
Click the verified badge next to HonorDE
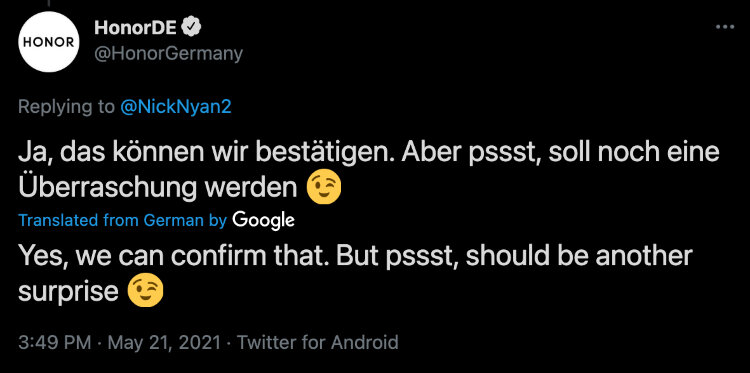pyautogui.click(x=192, y=29)
